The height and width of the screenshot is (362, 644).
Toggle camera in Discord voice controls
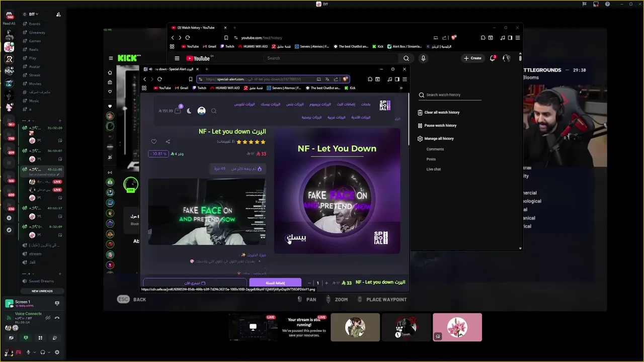[x=11, y=338]
